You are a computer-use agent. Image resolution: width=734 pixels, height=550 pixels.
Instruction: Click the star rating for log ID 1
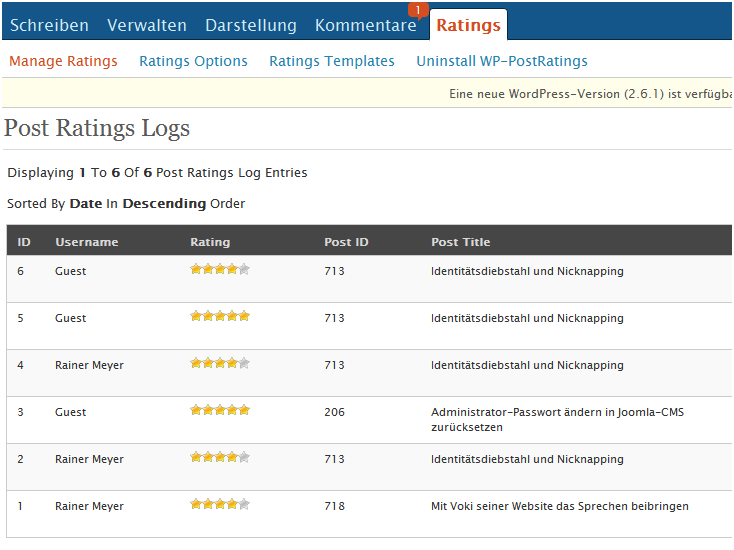(x=220, y=504)
